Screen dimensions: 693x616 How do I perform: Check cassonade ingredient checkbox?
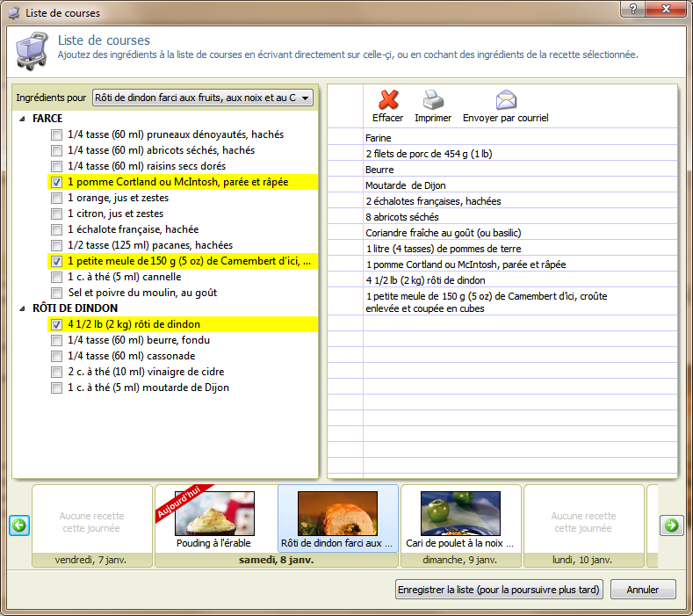coord(56,356)
